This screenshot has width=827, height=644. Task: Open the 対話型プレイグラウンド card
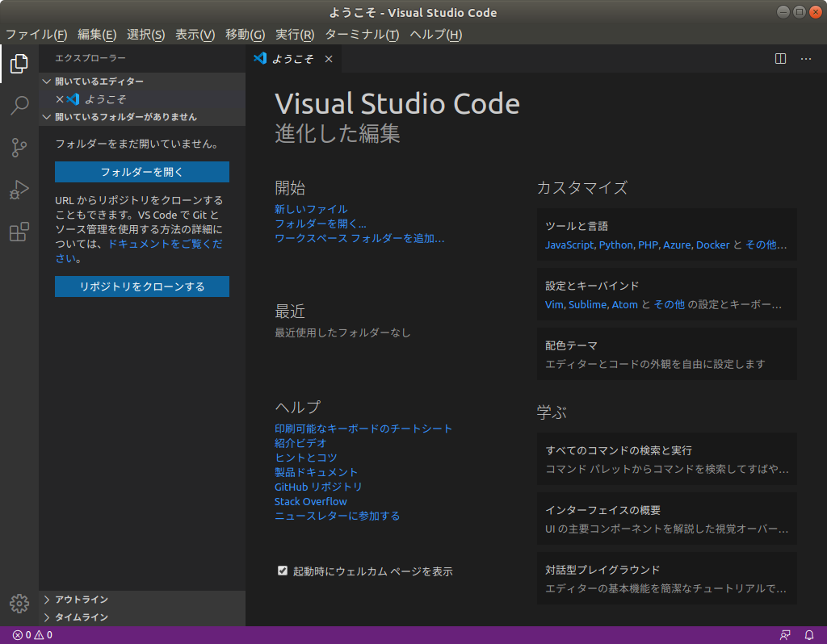click(x=666, y=578)
